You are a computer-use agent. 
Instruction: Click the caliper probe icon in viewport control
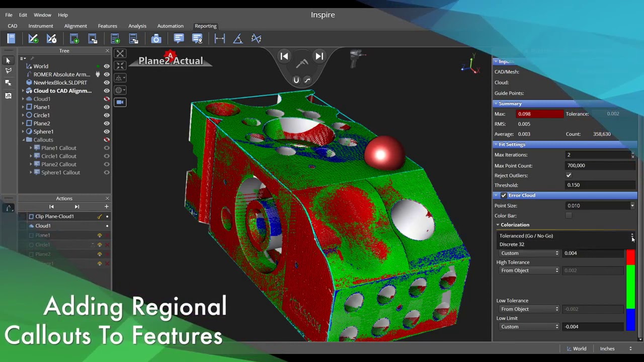point(302,63)
